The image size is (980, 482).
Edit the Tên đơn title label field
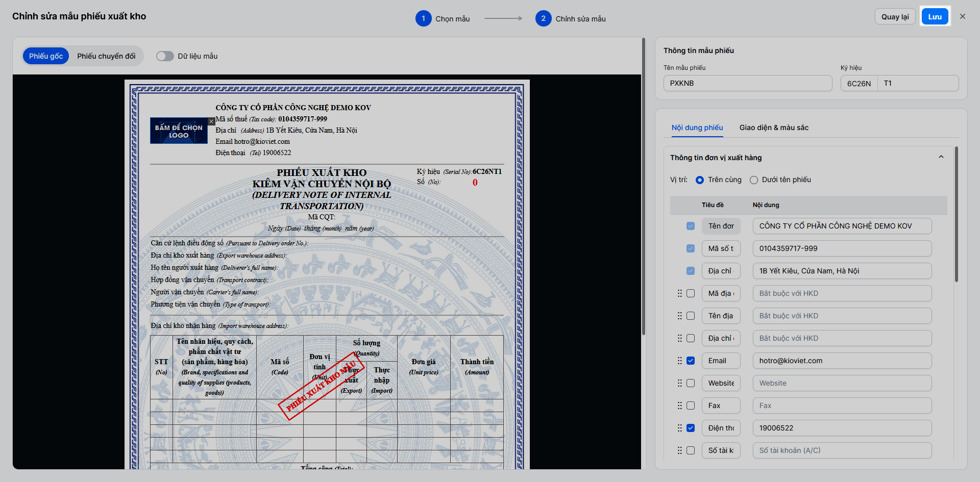pos(721,226)
